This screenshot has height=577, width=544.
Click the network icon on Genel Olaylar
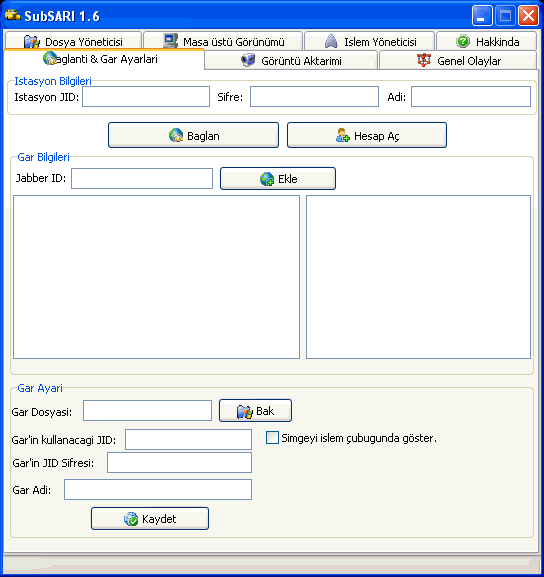point(424,60)
